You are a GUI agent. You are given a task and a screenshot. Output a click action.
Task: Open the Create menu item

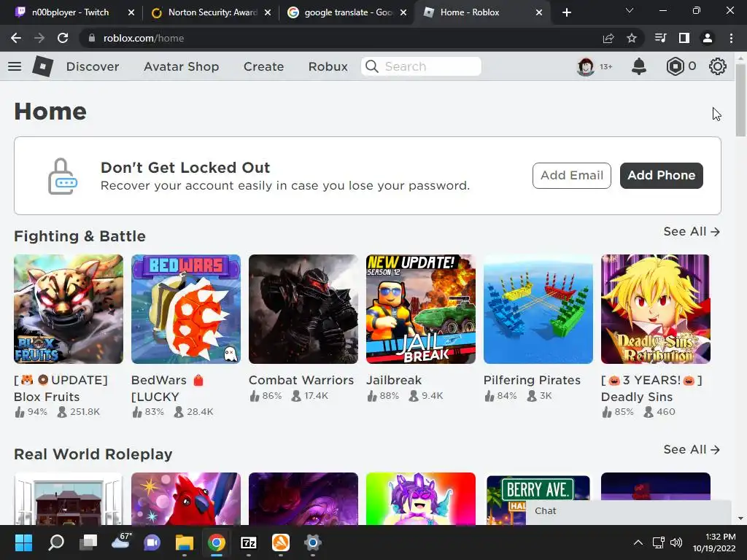click(263, 66)
